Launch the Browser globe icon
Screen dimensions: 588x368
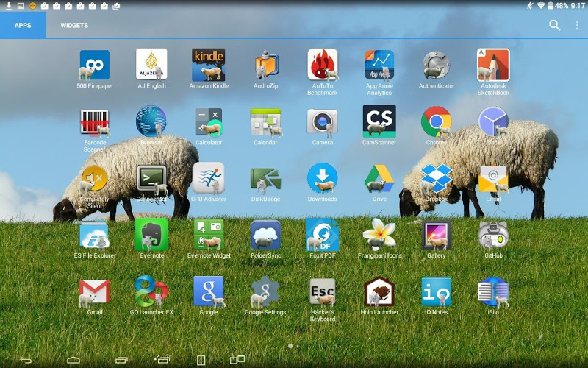click(151, 121)
